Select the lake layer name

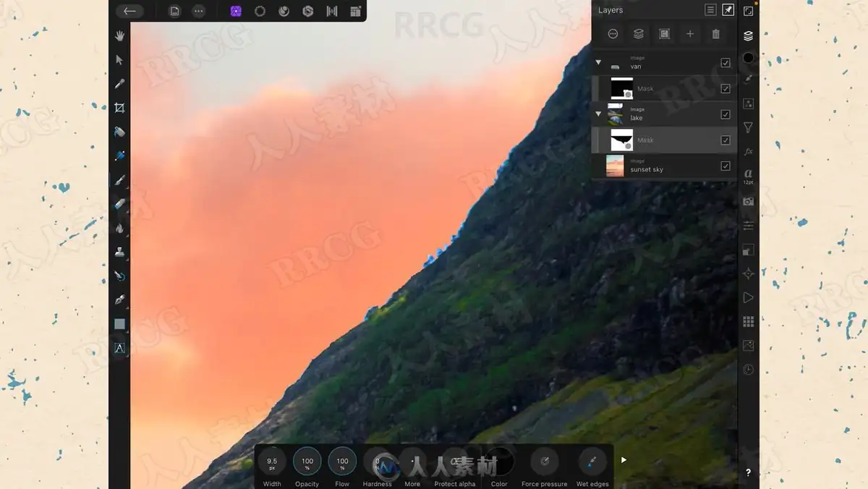637,118
